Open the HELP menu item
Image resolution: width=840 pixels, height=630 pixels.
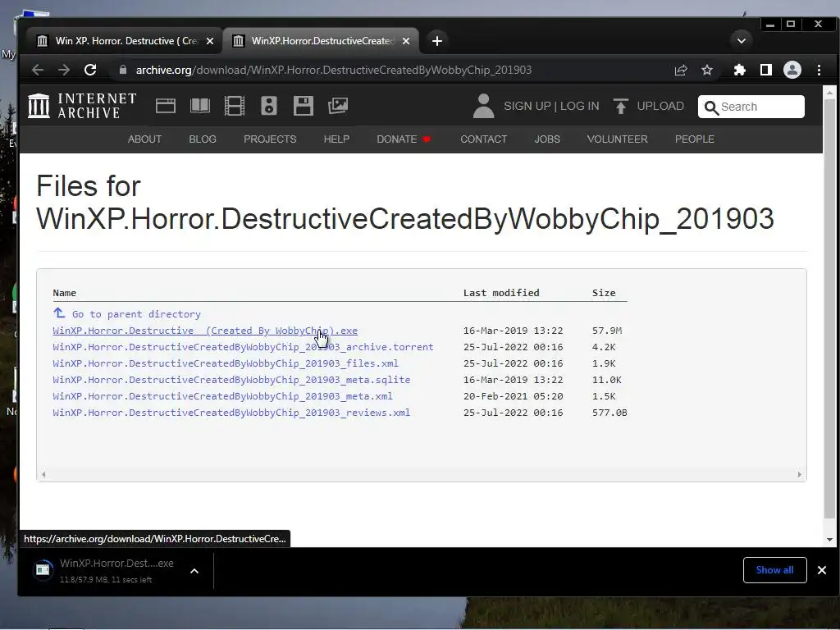336,139
